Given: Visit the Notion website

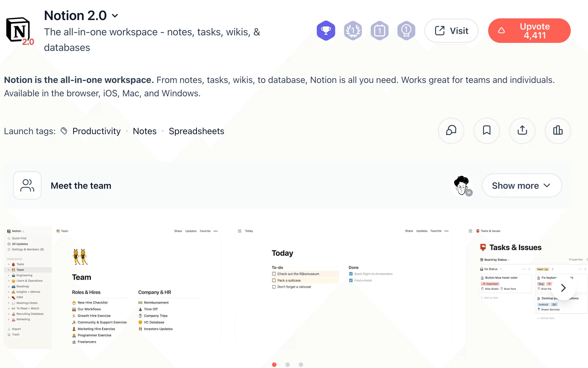Looking at the screenshot, I should 451,31.
